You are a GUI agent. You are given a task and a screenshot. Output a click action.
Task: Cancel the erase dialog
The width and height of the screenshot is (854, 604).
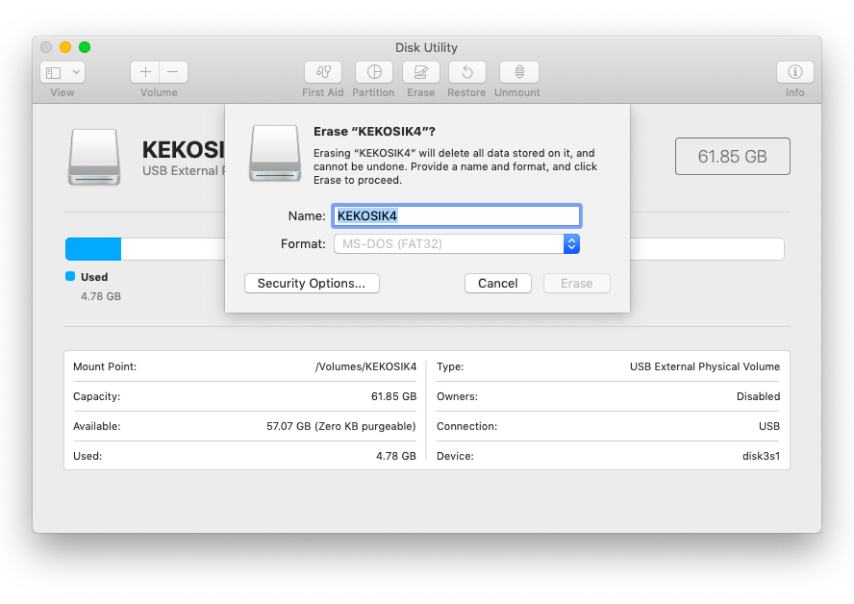(498, 283)
